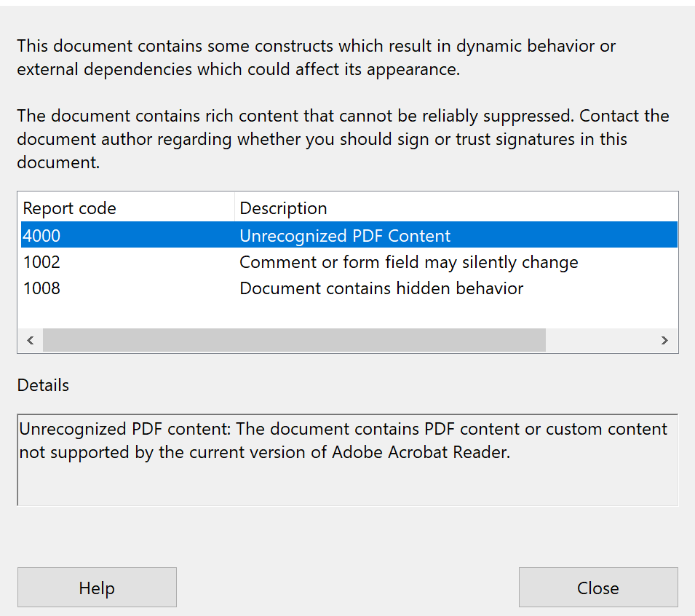Click the Report code column header

pyautogui.click(x=69, y=208)
